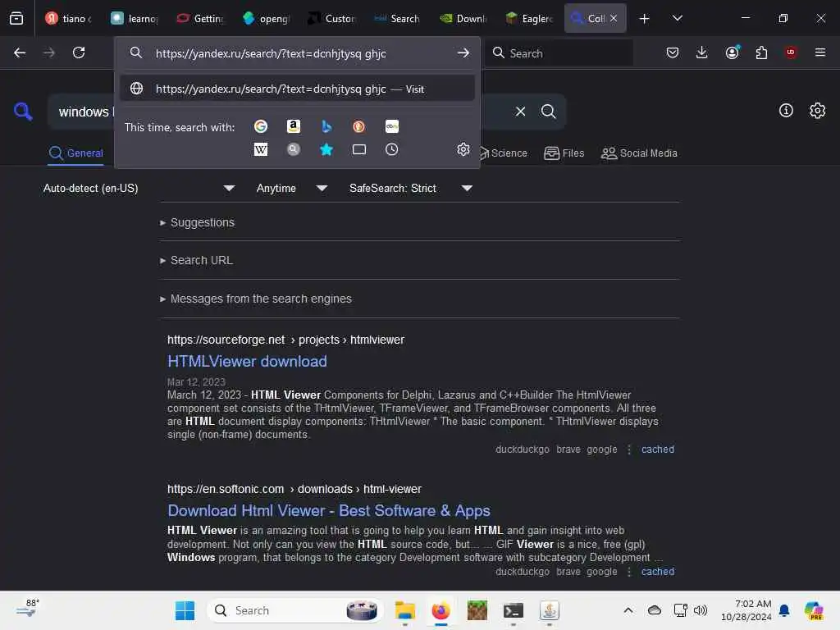Open the Firefox View icon
840x630 pixels.
pyautogui.click(x=16, y=18)
